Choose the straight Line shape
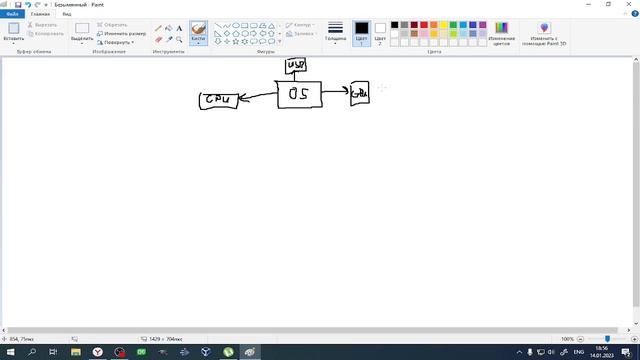Image resolution: width=640 pixels, height=360 pixels. (218, 26)
